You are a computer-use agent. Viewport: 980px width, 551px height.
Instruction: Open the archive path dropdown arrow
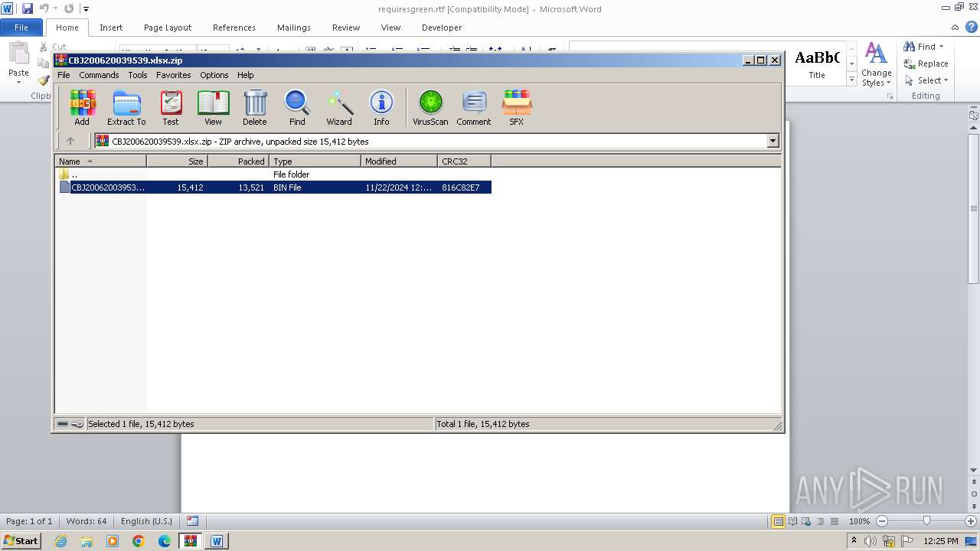pos(773,141)
